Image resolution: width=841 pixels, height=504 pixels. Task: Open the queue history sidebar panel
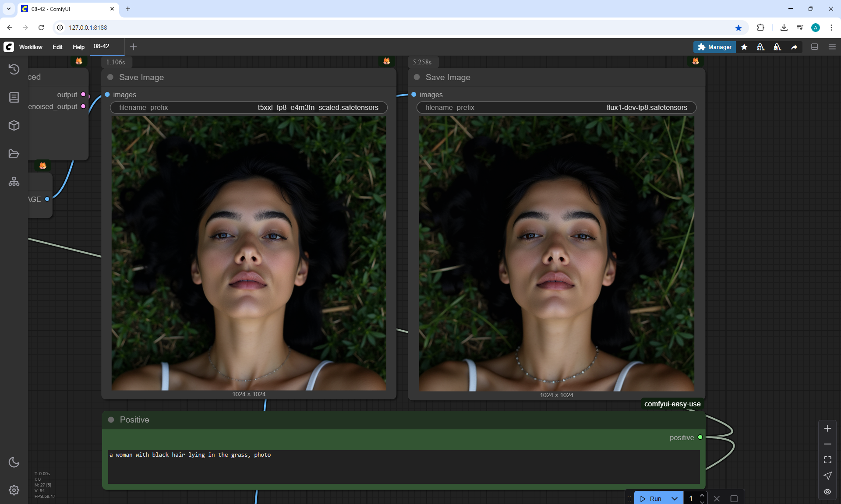tap(14, 69)
